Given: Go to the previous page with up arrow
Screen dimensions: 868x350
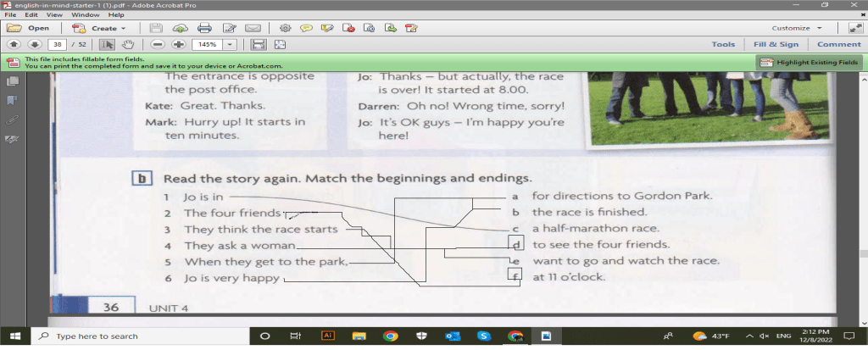Looking at the screenshot, I should 14,44.
